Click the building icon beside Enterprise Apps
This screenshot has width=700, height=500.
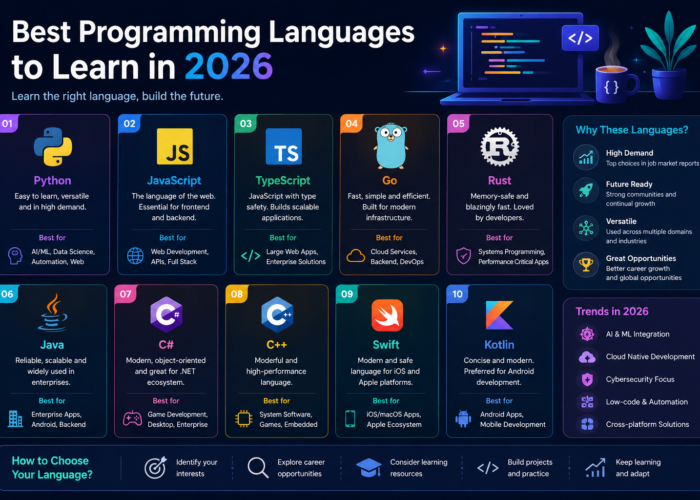point(15,419)
